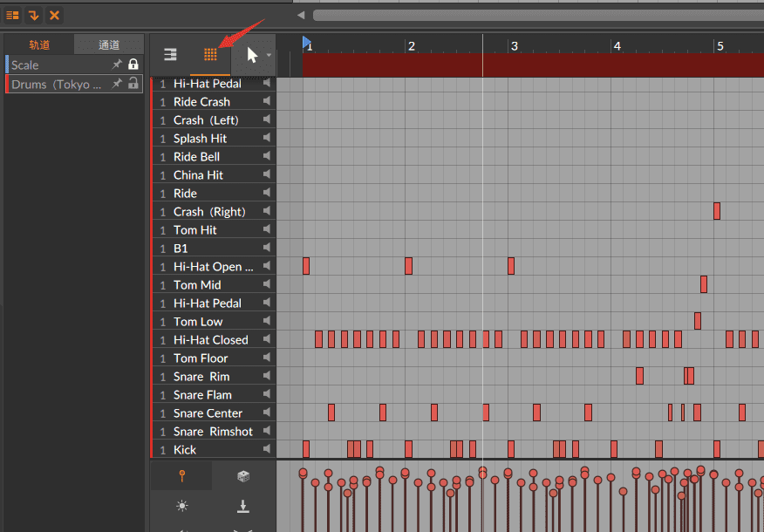This screenshot has height=532, width=764.
Task: Audition Crash (Left) speaker icon
Action: 267,119
